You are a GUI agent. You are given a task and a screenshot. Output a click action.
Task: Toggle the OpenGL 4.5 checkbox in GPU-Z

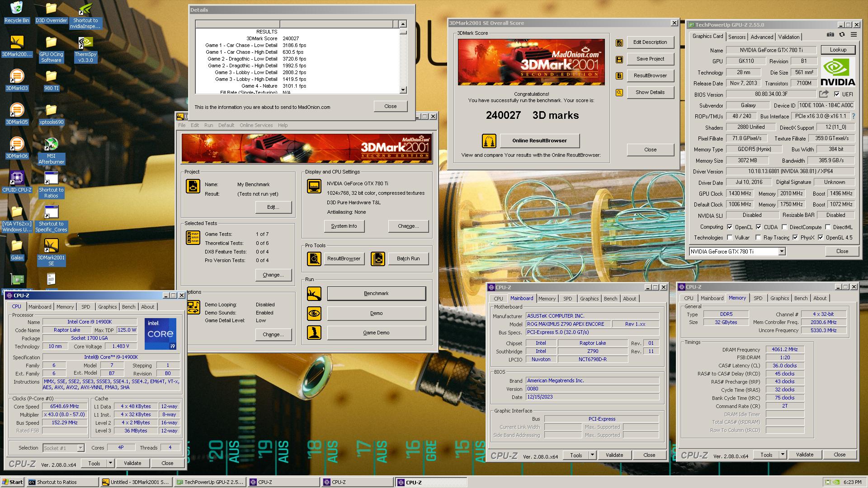pyautogui.click(x=821, y=238)
